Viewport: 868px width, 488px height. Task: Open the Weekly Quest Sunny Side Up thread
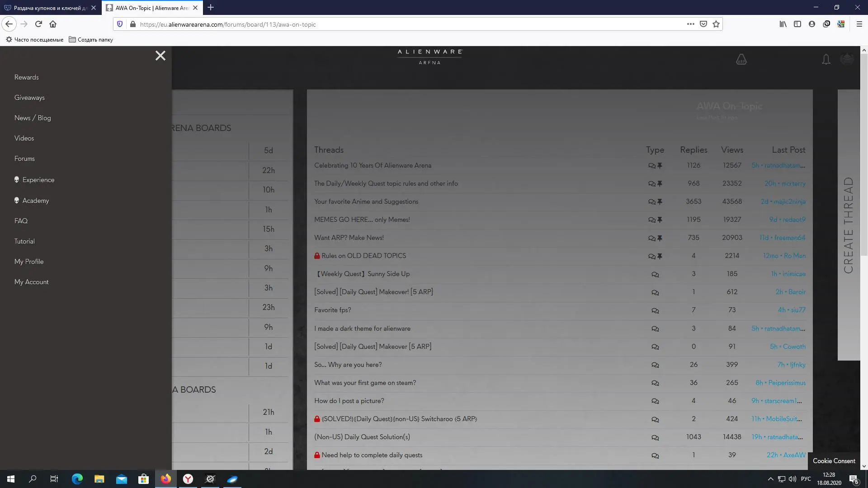362,274
